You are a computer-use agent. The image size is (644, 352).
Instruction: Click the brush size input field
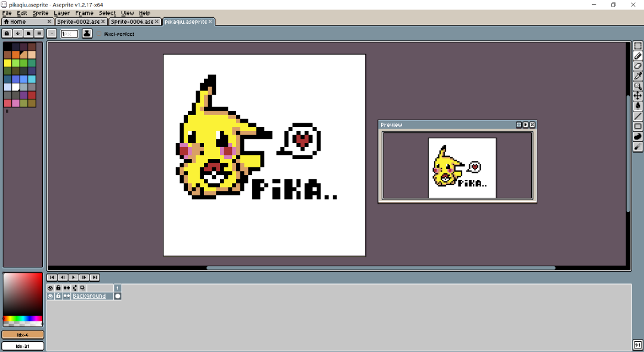pos(69,33)
